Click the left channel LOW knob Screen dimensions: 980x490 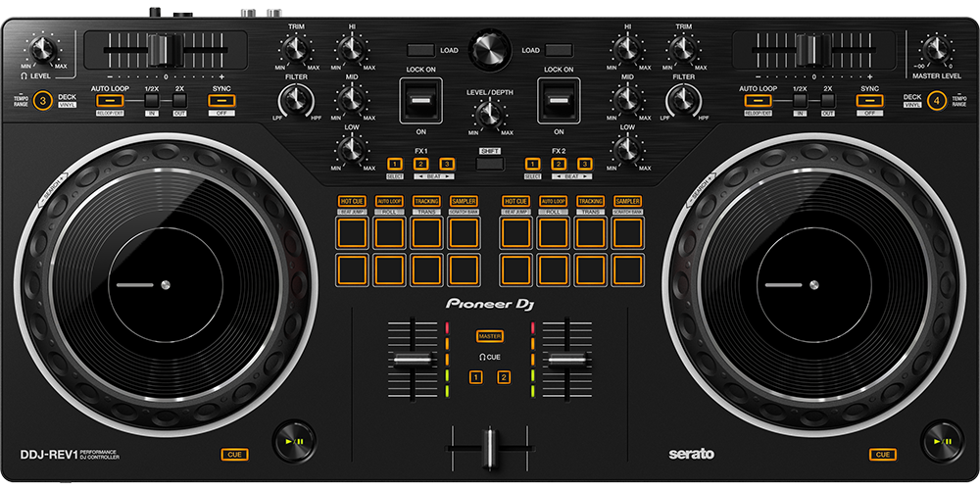352,149
